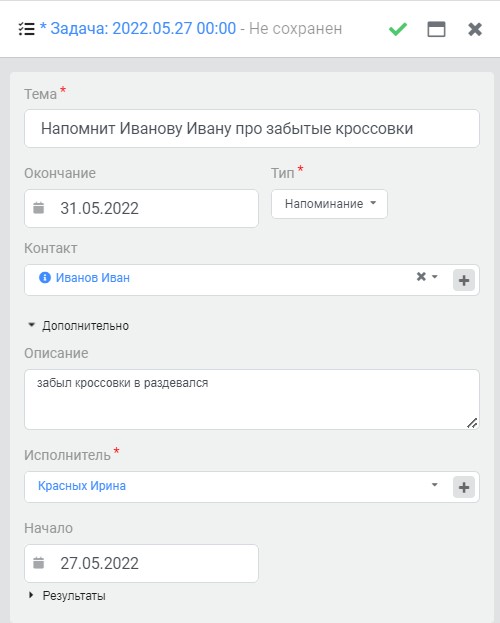Click the Тема subject input field
The image size is (500, 623).
252,128
